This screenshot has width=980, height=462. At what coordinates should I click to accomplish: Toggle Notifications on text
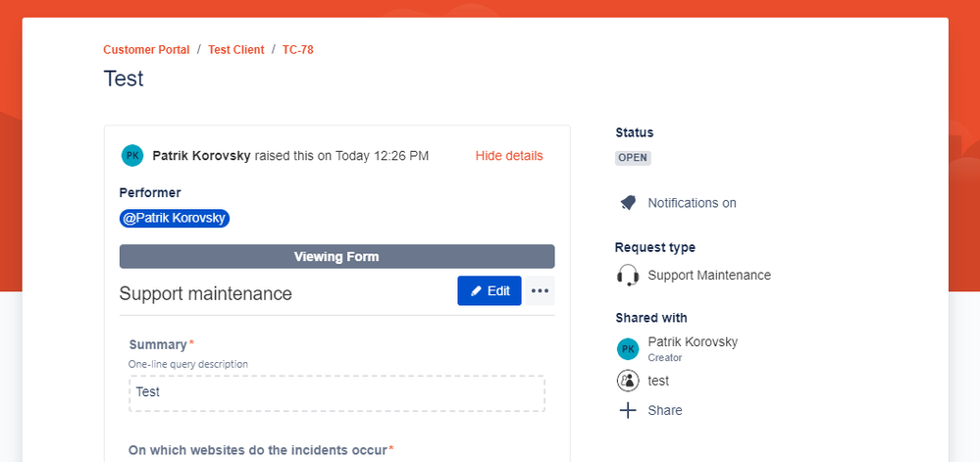[x=692, y=203]
